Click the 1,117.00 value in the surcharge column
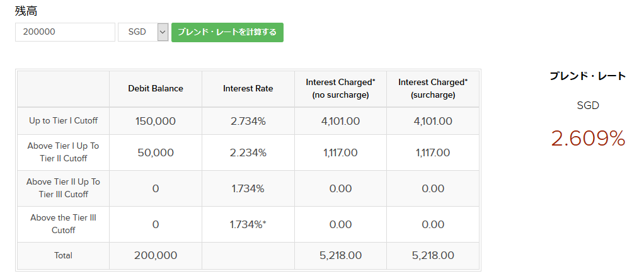The width and height of the screenshot is (644, 276). coord(433,152)
